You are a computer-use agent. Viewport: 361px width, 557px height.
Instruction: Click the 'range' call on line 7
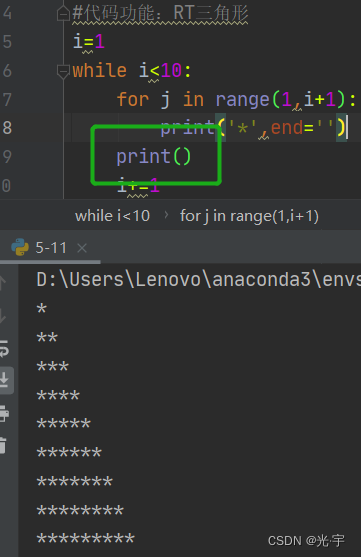pos(242,99)
